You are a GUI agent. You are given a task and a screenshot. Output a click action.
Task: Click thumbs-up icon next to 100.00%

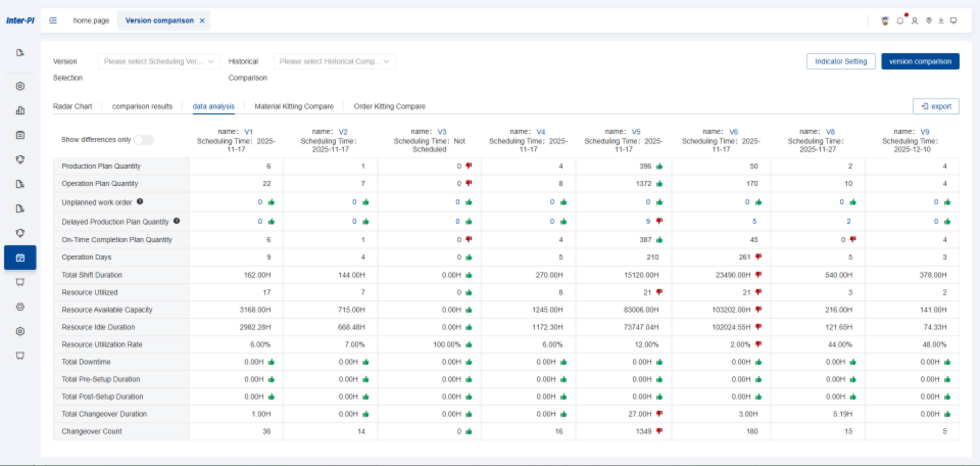pos(469,344)
